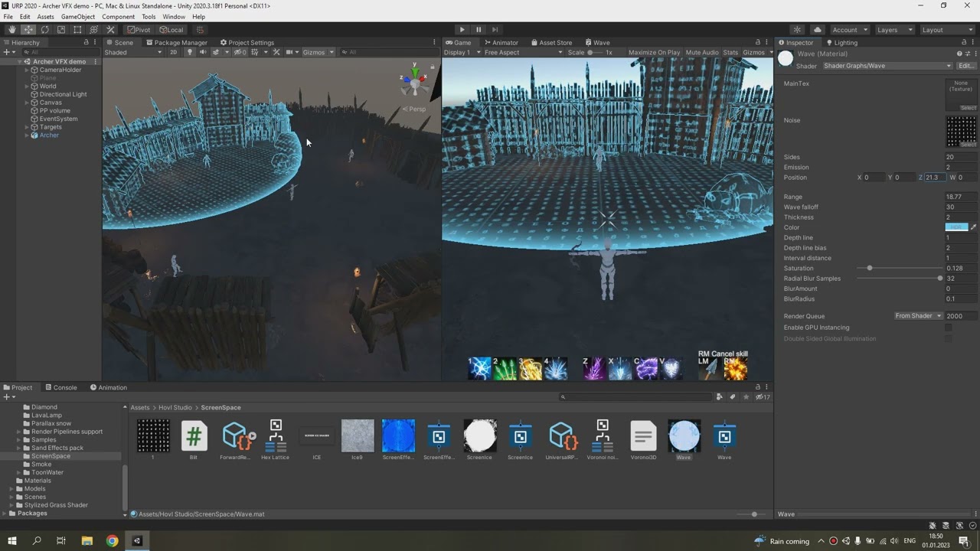Image resolution: width=980 pixels, height=551 pixels.
Task: Click the Maximize On Play button
Action: click(653, 52)
